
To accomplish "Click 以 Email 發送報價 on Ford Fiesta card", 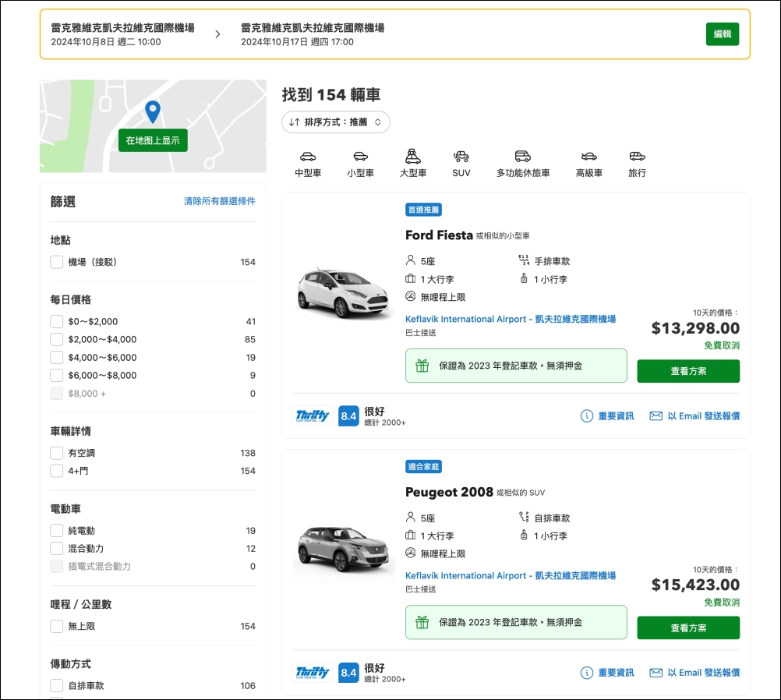I will click(x=704, y=416).
